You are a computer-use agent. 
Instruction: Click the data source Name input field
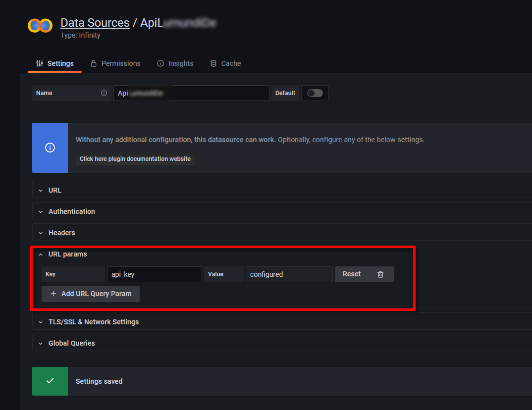click(191, 93)
